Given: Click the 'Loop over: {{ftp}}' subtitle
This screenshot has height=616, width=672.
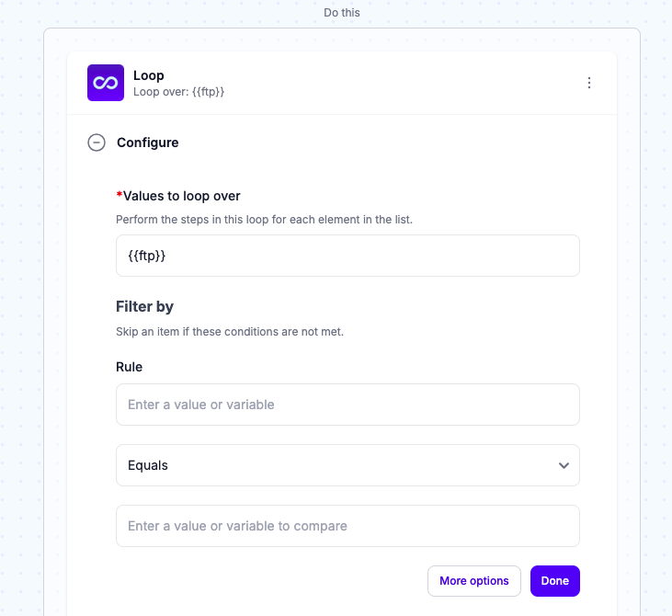Looking at the screenshot, I should [178, 92].
